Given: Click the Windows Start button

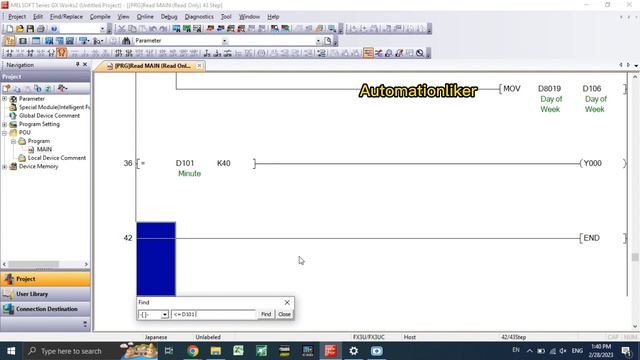Looking at the screenshot, I should click(11, 351).
